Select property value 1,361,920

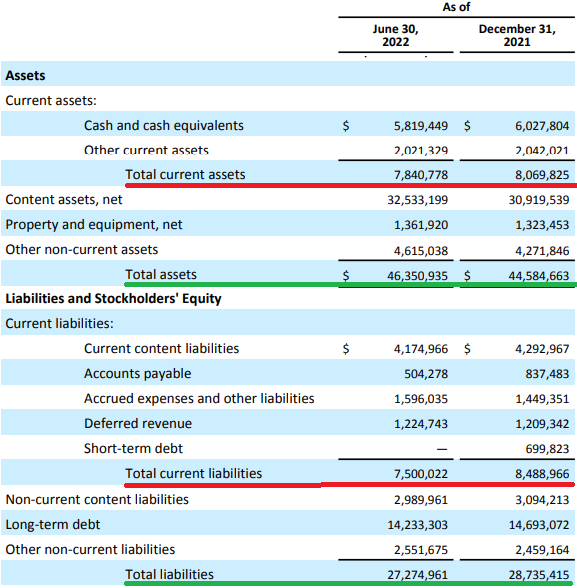coord(421,225)
